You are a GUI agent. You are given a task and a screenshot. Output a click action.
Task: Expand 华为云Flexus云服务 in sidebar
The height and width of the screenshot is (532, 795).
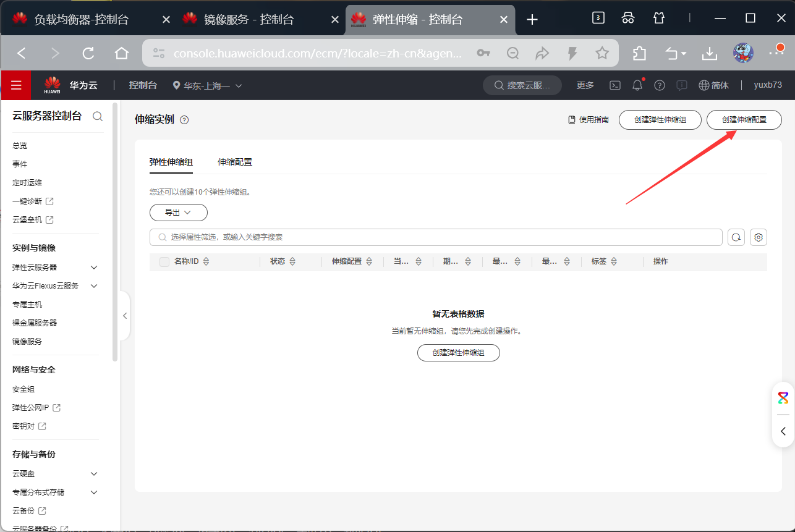94,286
